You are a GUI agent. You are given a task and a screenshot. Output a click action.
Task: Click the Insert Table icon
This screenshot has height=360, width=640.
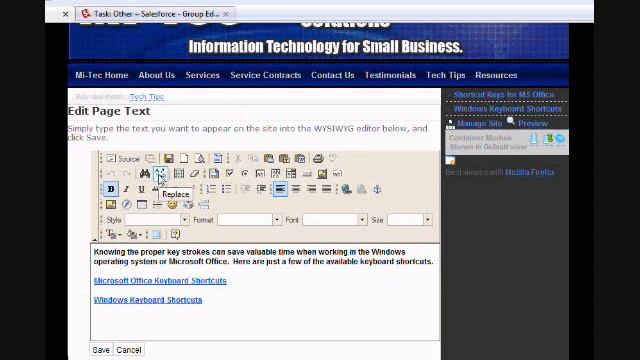point(142,204)
